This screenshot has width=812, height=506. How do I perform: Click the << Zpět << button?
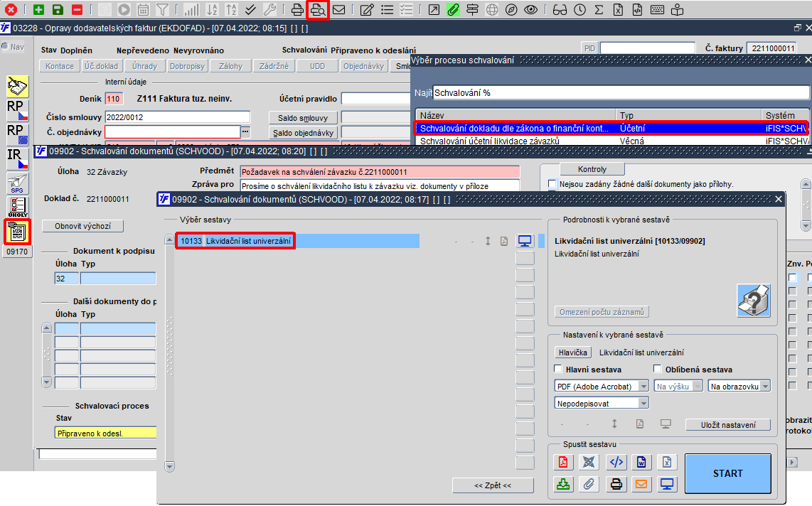pos(493,485)
